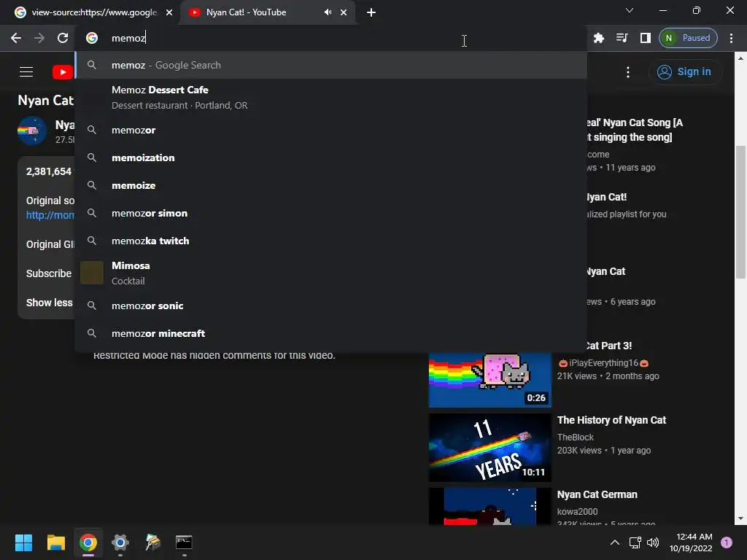Open the YouTube hamburger guide menu
The height and width of the screenshot is (560, 747).
[x=26, y=72]
